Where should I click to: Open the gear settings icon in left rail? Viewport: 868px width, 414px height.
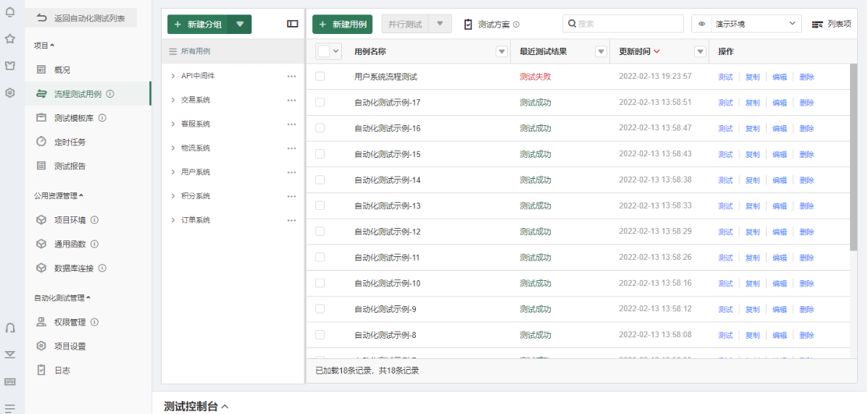(x=10, y=93)
